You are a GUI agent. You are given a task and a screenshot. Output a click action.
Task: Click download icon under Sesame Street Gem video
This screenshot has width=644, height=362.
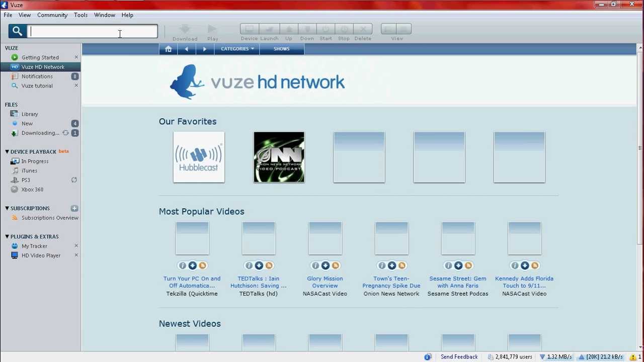tap(458, 265)
